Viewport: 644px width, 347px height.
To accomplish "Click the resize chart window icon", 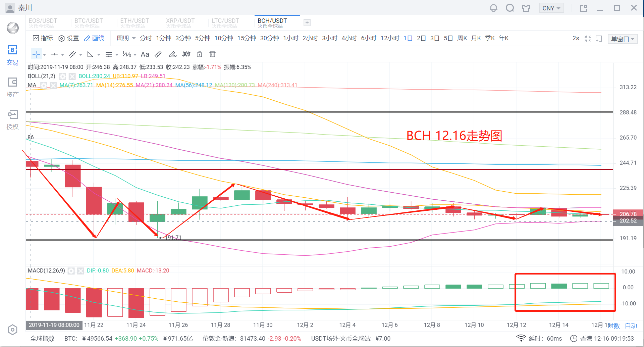I will (x=599, y=39).
